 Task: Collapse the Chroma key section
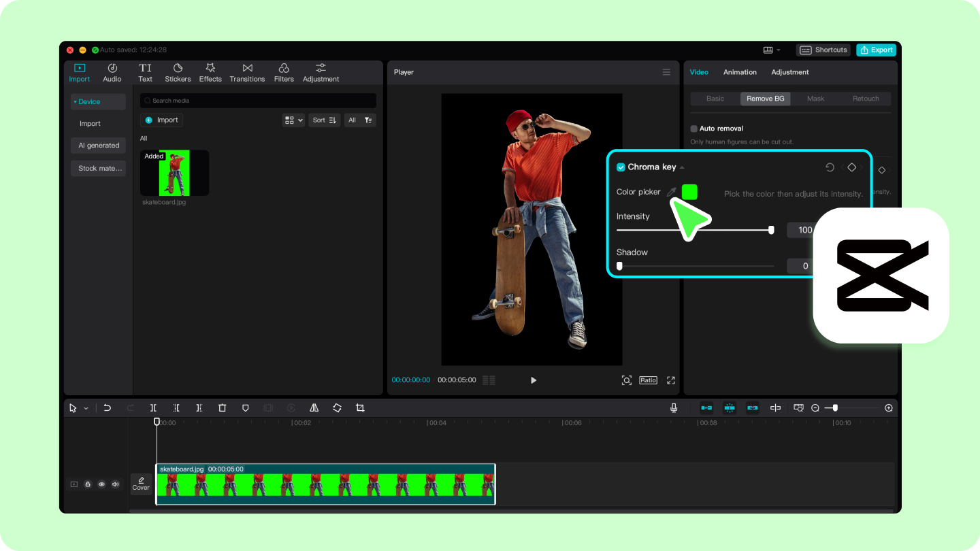click(683, 167)
